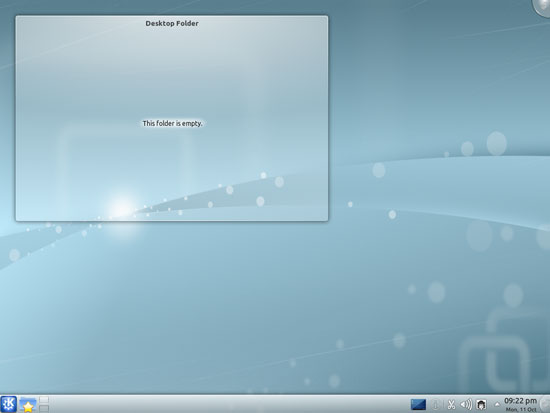Click the Desktop Folder widget title

172,24
